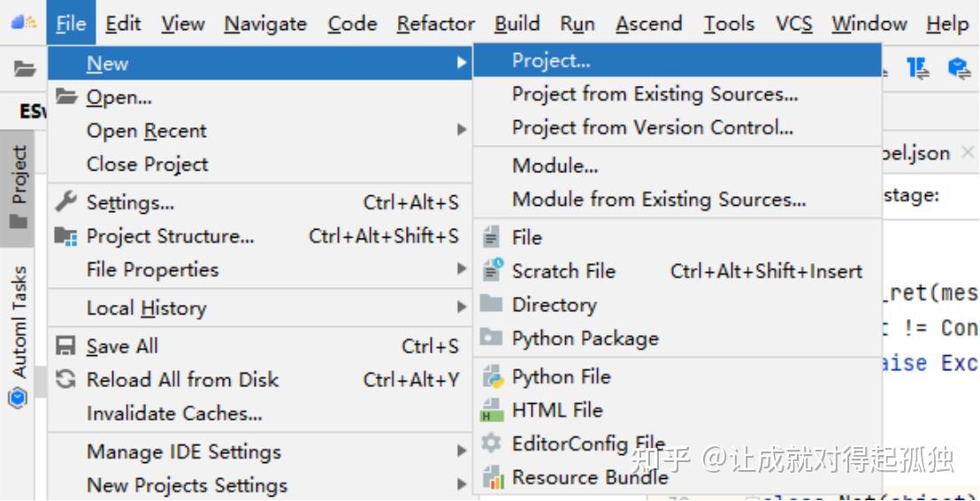The height and width of the screenshot is (501, 980).
Task: Click the EditorConfig File gear icon
Action: [x=492, y=444]
